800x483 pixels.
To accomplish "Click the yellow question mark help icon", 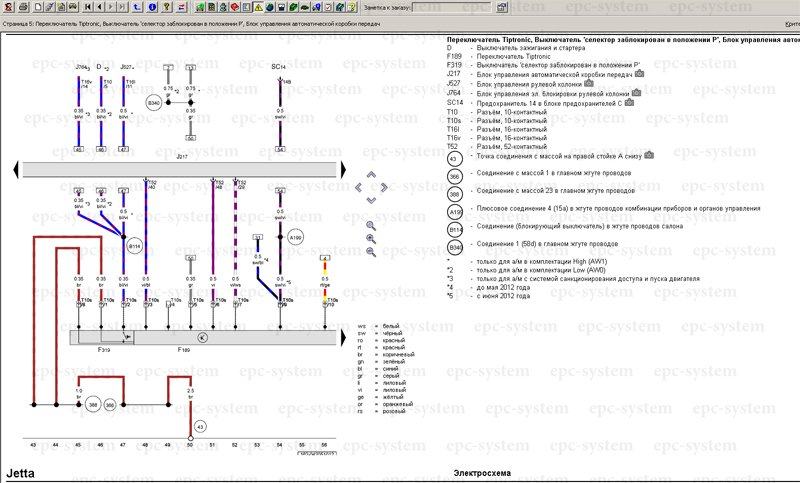I will point(167,7).
